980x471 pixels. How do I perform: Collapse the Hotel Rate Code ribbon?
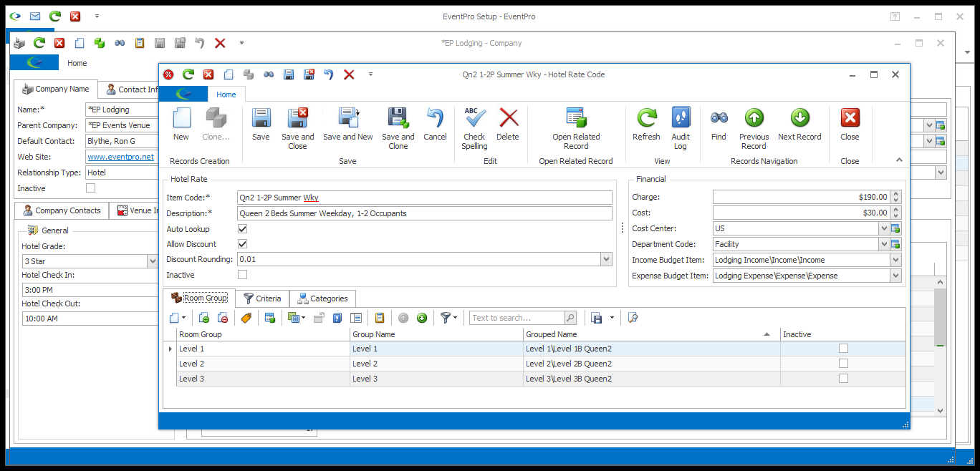[900, 160]
